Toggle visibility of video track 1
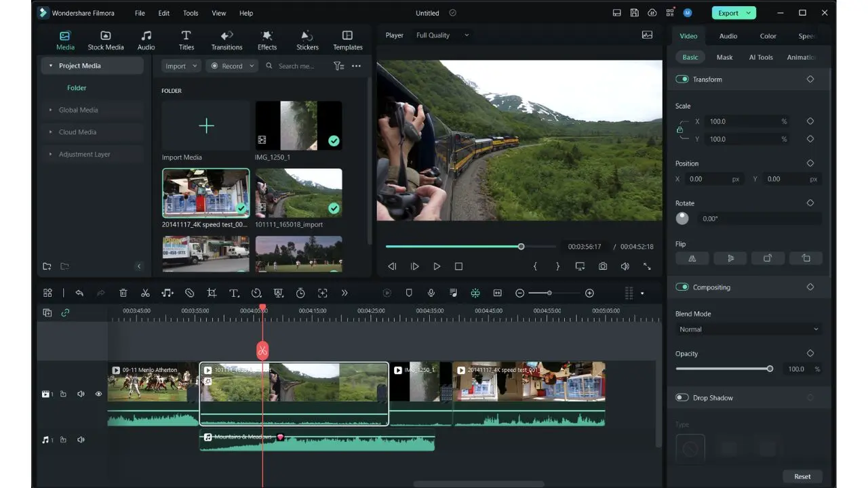 (x=98, y=394)
